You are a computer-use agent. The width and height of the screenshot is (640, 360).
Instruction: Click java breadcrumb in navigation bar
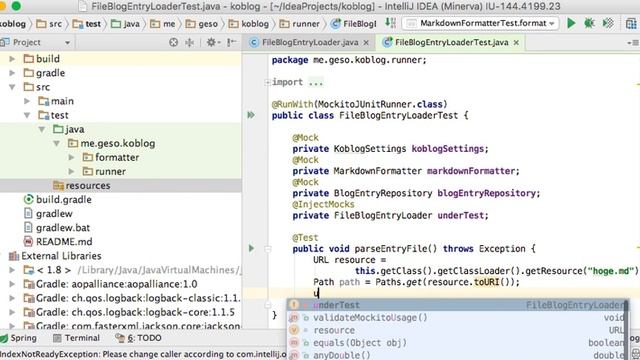pyautogui.click(x=125, y=24)
